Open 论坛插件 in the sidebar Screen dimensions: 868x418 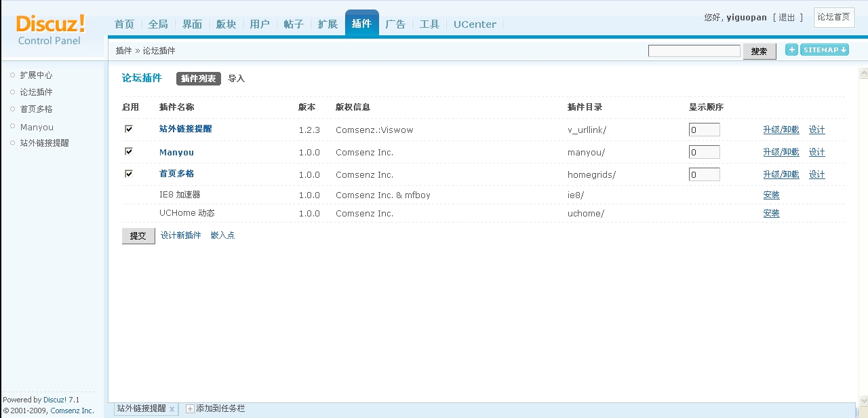pyautogui.click(x=36, y=92)
